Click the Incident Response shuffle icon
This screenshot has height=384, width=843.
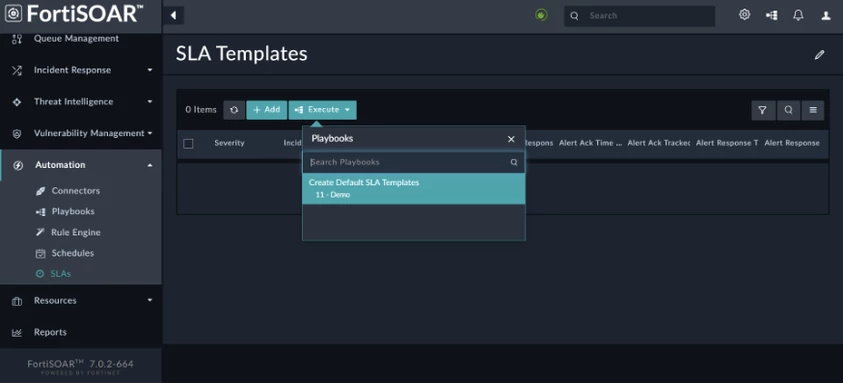click(x=17, y=70)
